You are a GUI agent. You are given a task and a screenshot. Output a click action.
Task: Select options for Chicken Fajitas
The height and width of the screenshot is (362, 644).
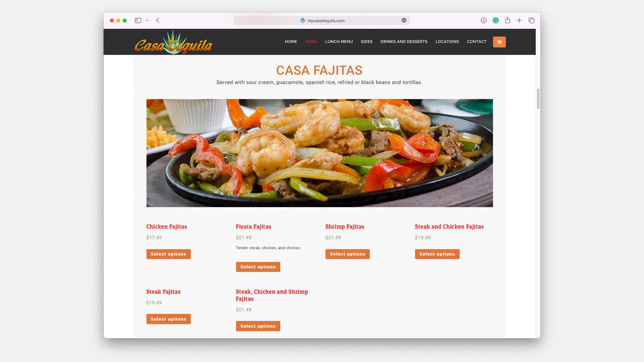(x=168, y=254)
